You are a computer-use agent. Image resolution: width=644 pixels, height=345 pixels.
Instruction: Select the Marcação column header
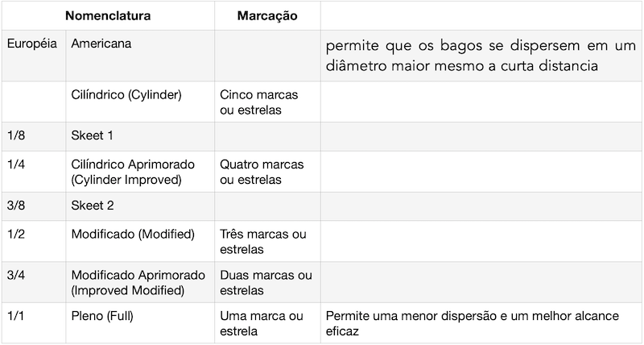pyautogui.click(x=267, y=15)
